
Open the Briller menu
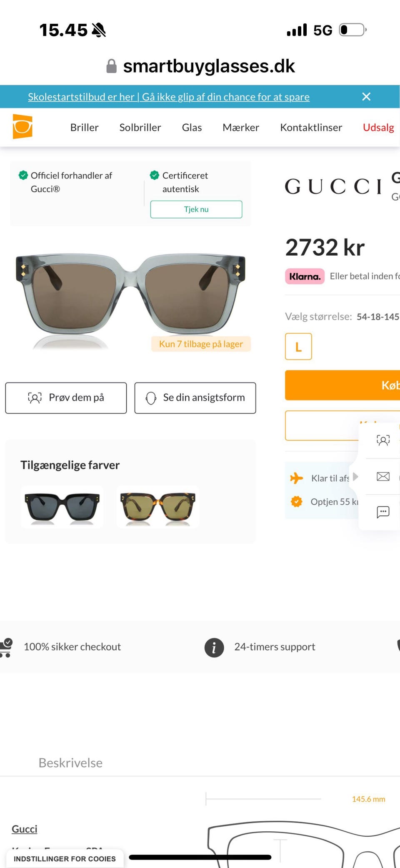pyautogui.click(x=84, y=127)
